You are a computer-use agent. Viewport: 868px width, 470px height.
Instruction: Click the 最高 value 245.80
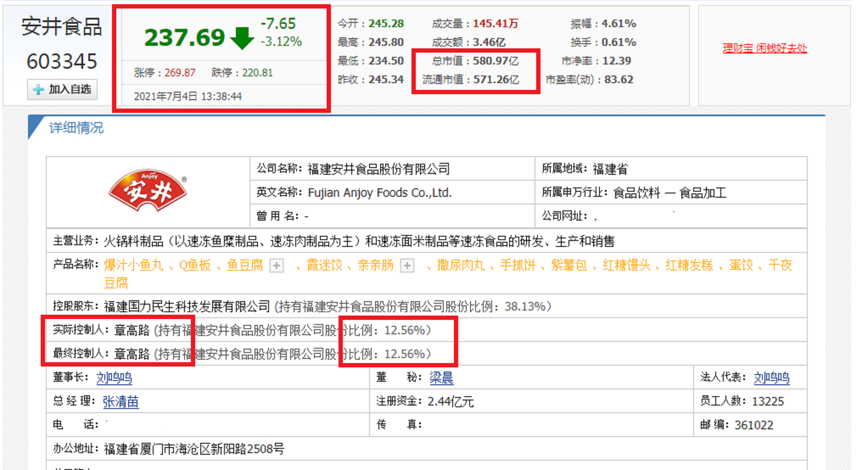(386, 42)
